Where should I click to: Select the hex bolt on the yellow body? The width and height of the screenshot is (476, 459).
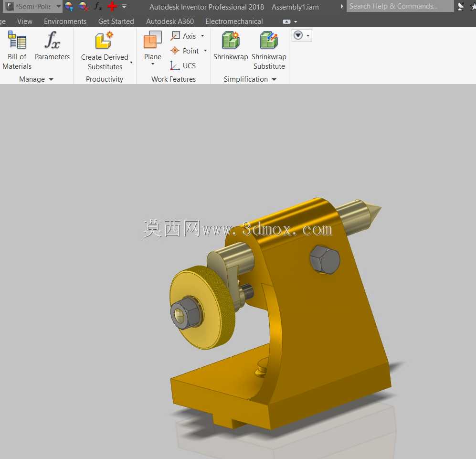[x=325, y=260]
